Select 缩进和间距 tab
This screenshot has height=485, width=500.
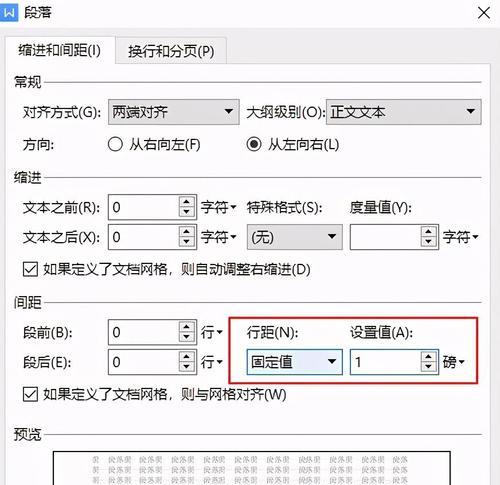(x=60, y=50)
